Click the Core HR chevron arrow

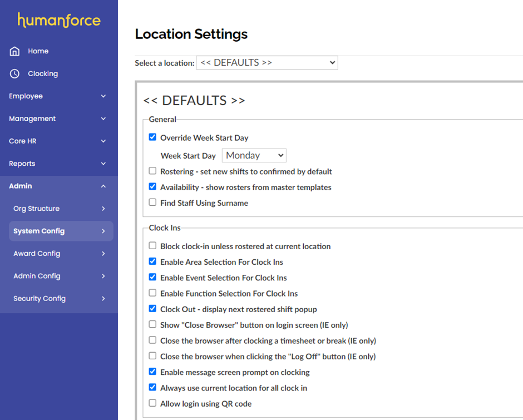pos(103,141)
